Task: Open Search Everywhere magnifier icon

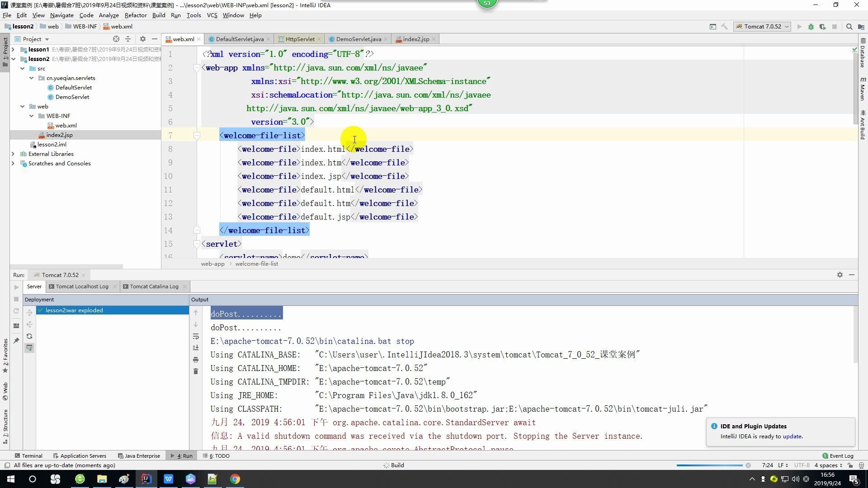Action: [x=849, y=27]
